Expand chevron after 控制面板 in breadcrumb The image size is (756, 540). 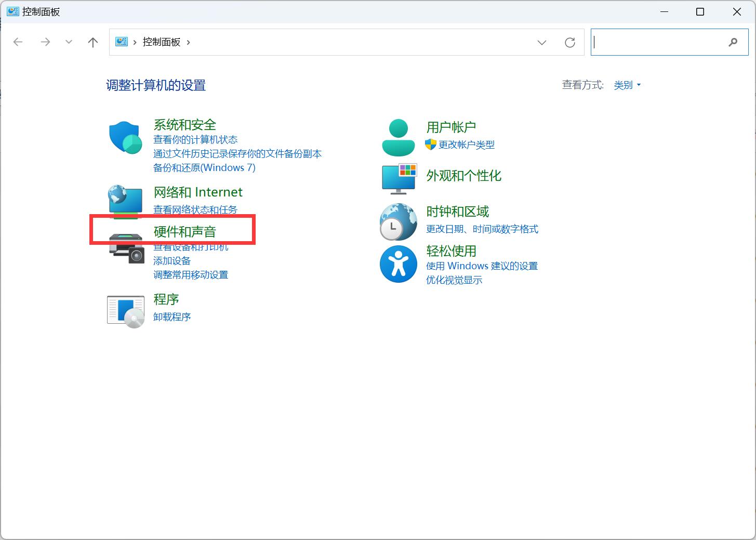[188, 43]
